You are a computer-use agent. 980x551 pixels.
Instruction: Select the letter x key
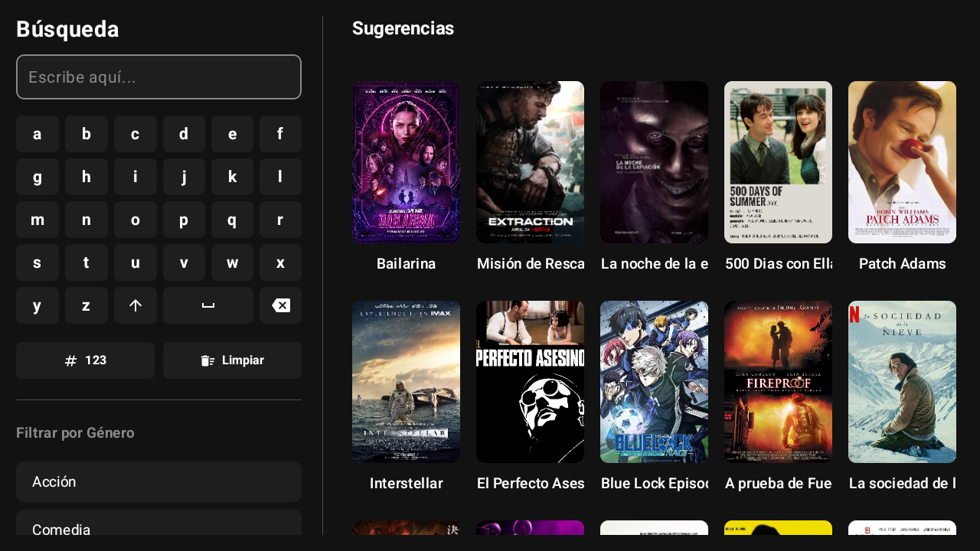(x=280, y=262)
